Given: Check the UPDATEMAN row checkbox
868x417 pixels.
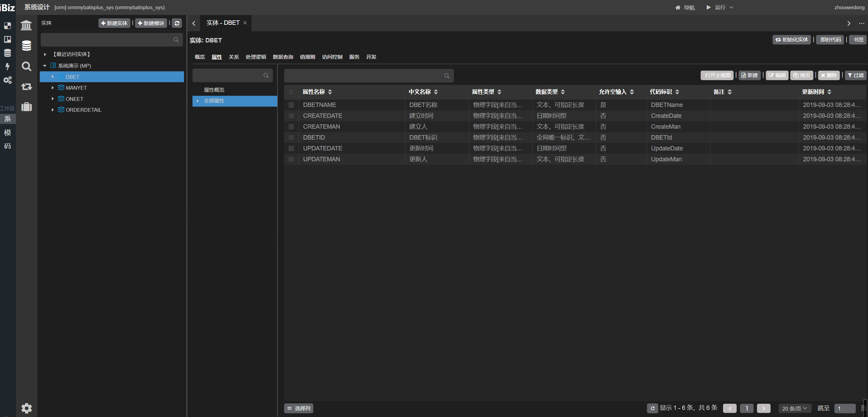Looking at the screenshot, I should (291, 159).
